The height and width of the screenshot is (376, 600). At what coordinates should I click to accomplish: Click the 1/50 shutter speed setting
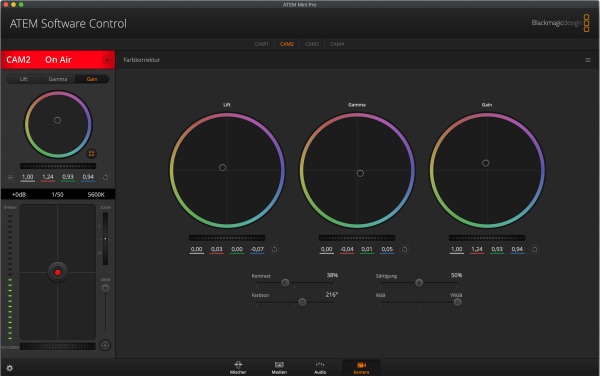[x=57, y=195]
